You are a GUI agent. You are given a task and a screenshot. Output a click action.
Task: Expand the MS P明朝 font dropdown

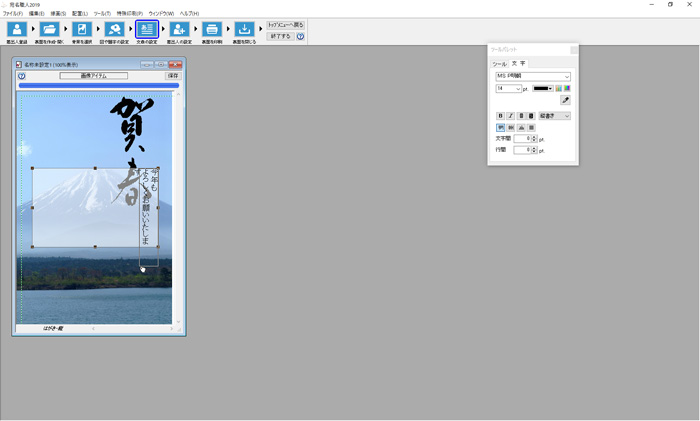566,76
